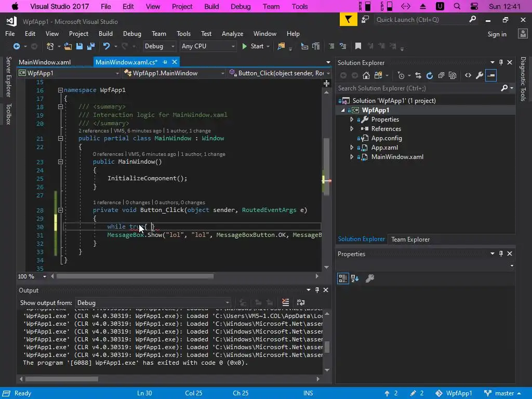The height and width of the screenshot is (399, 532).
Task: Expand the MainWindow.xaml node
Action: click(352, 157)
